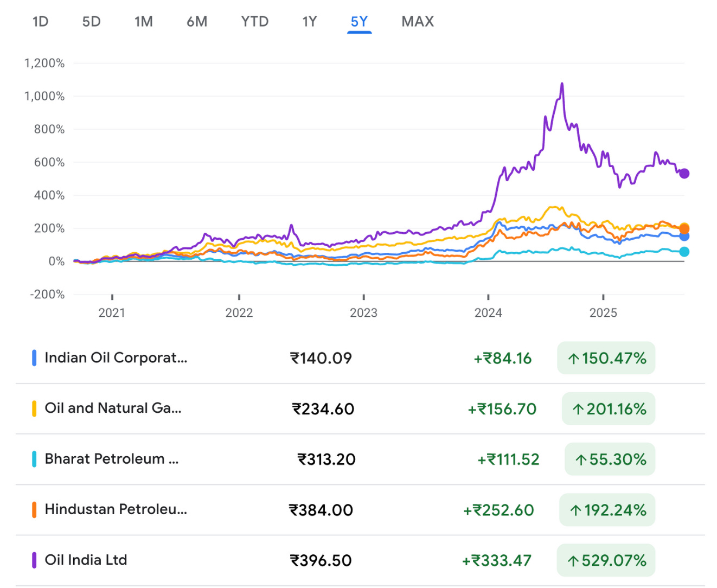Image resolution: width=717 pixels, height=588 pixels.
Task: Click the 2021 x-axis label
Action: coord(112,313)
